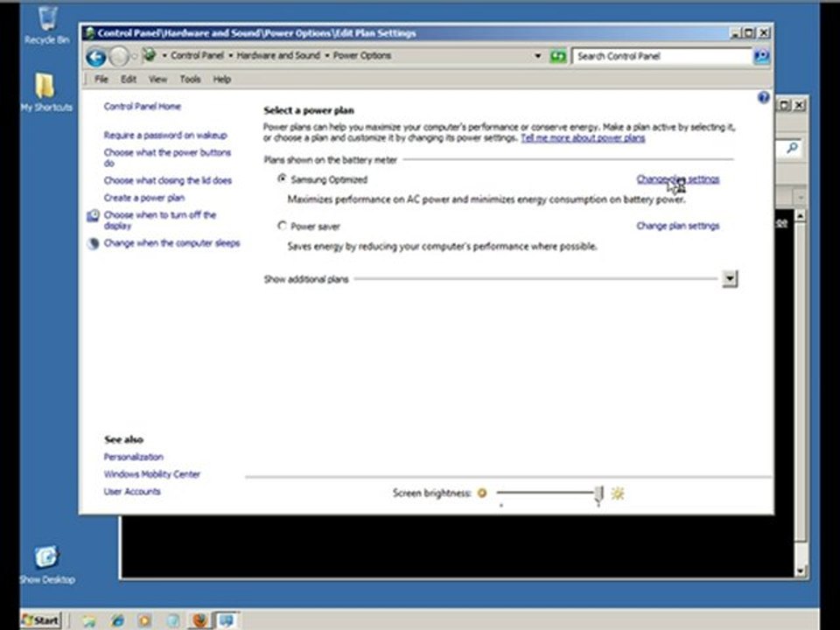
Task: Open Windows Explorer from the taskbar
Action: point(89,620)
